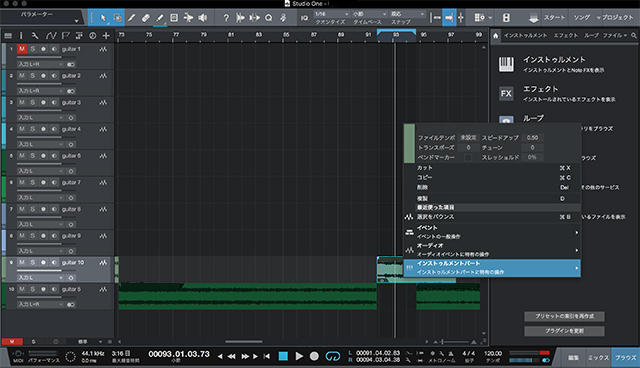Click the Start button top right
This screenshot has height=368, width=640.
[x=554, y=18]
